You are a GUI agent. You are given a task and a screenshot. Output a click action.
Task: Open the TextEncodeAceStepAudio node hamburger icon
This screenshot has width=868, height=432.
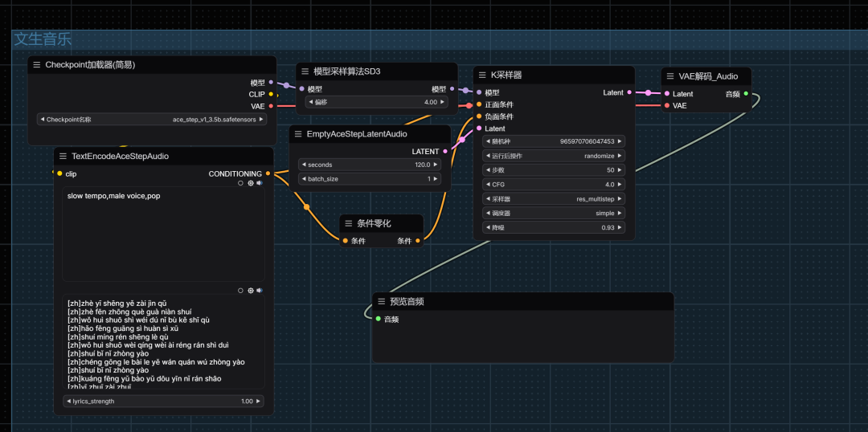pos(63,157)
